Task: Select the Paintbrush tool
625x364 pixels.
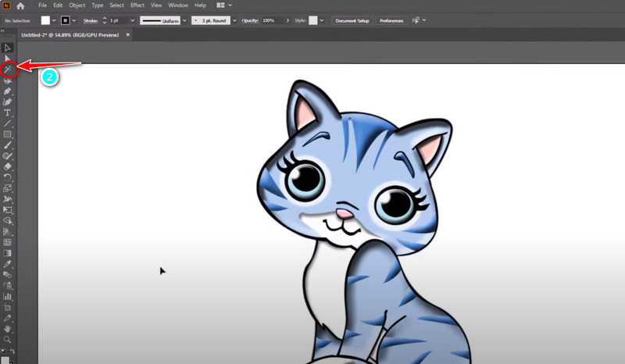Action: pos(7,145)
